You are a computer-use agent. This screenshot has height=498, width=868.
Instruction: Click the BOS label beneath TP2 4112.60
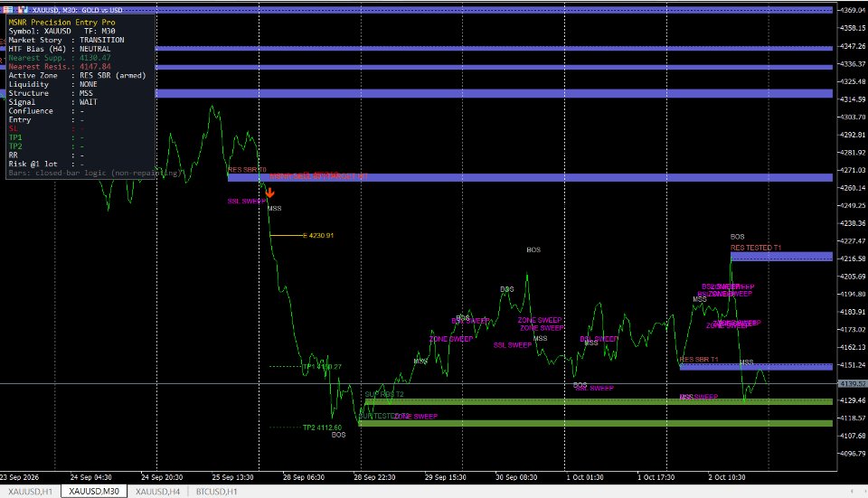pyautogui.click(x=338, y=435)
